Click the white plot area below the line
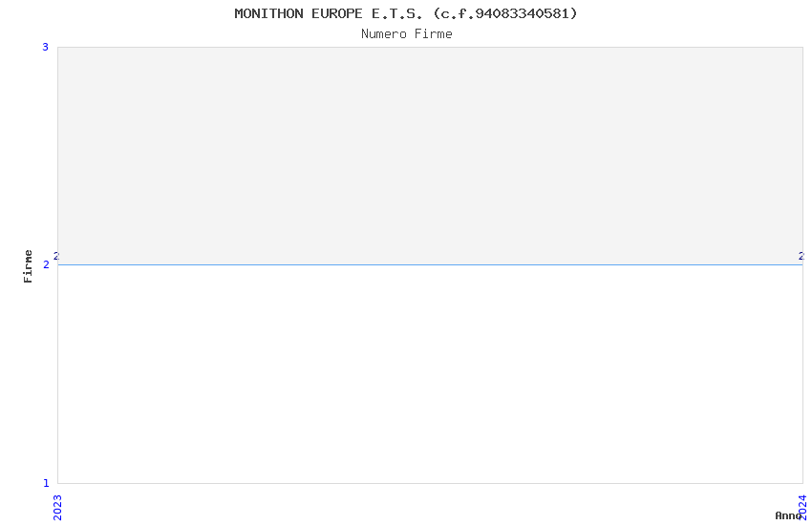The width and height of the screenshot is (812, 525). pos(430,374)
